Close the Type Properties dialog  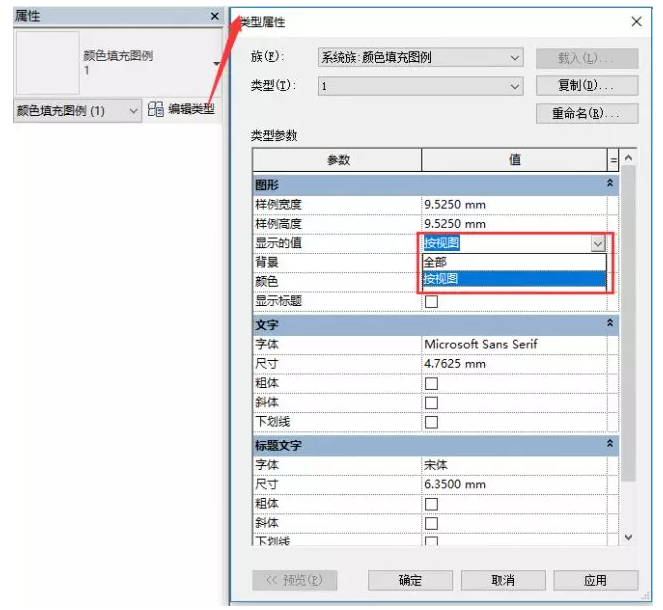637,21
